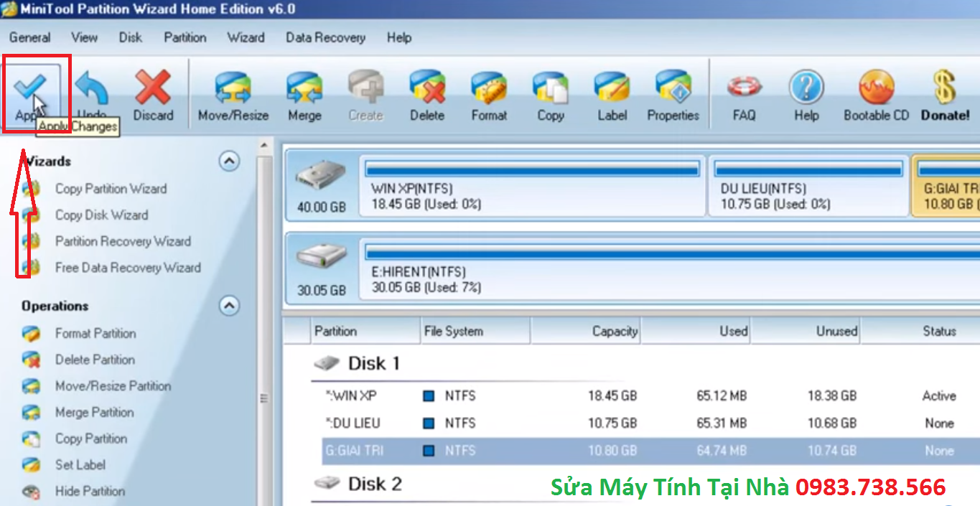Select WIN XP partition block in disk map
This screenshot has height=506, width=980.
pos(533,186)
